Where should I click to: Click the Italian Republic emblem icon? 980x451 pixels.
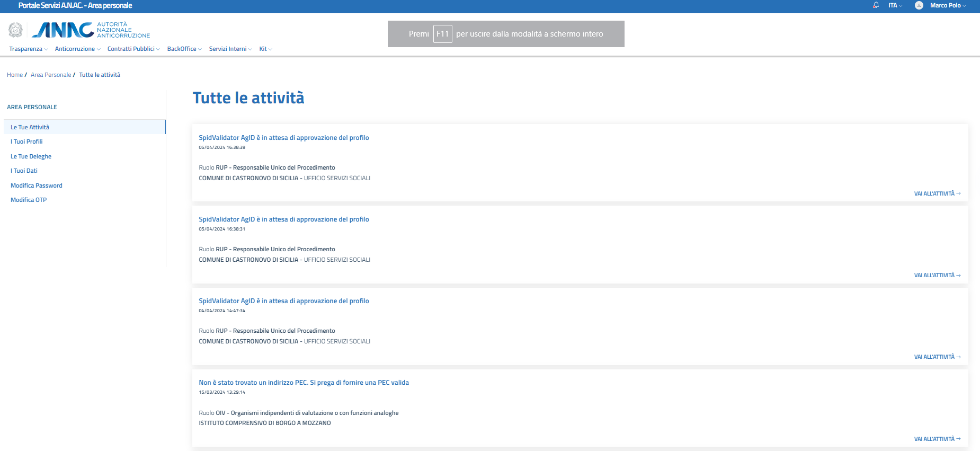click(15, 30)
